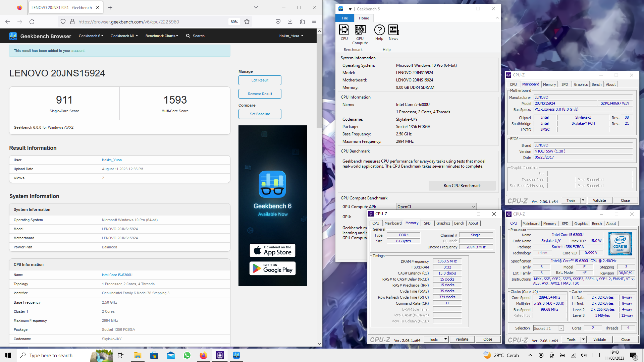The width and height of the screenshot is (644, 362).
Task: Download on the App Store badge
Action: (272, 250)
